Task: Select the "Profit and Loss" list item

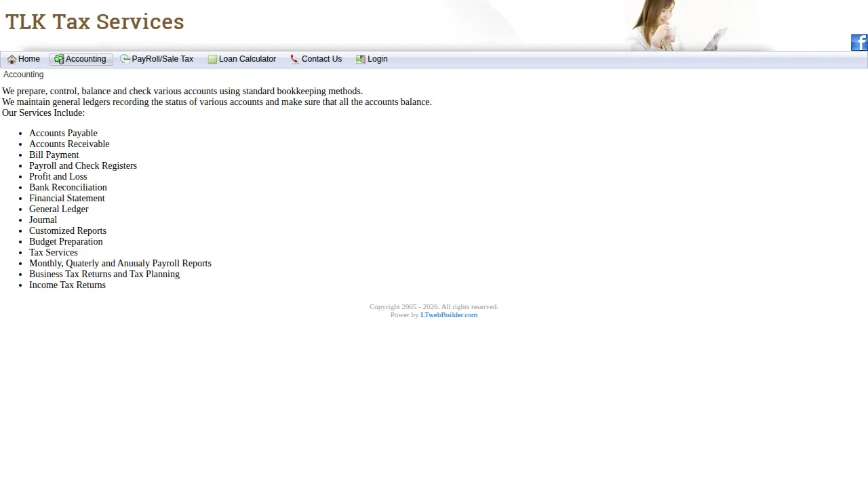Action: [58, 176]
